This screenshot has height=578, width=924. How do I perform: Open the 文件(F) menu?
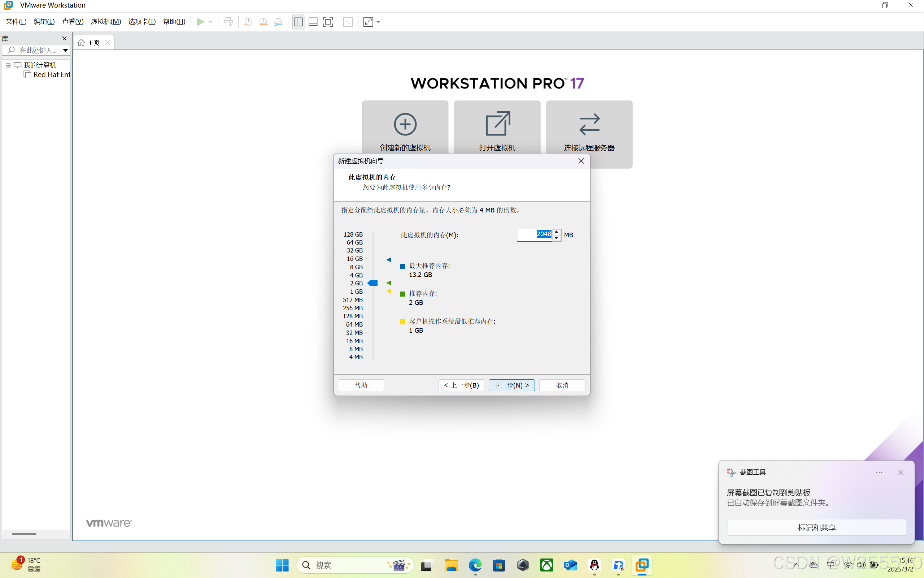(16, 21)
